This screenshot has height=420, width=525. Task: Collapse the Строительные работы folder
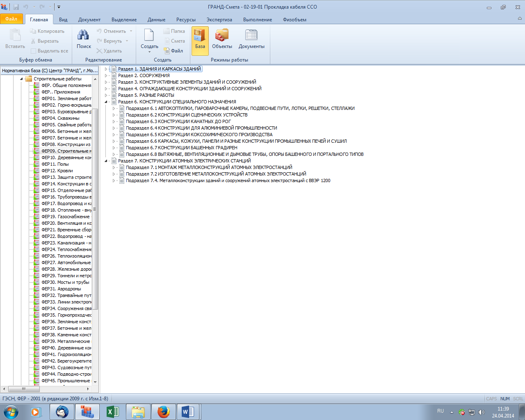tap(21, 79)
